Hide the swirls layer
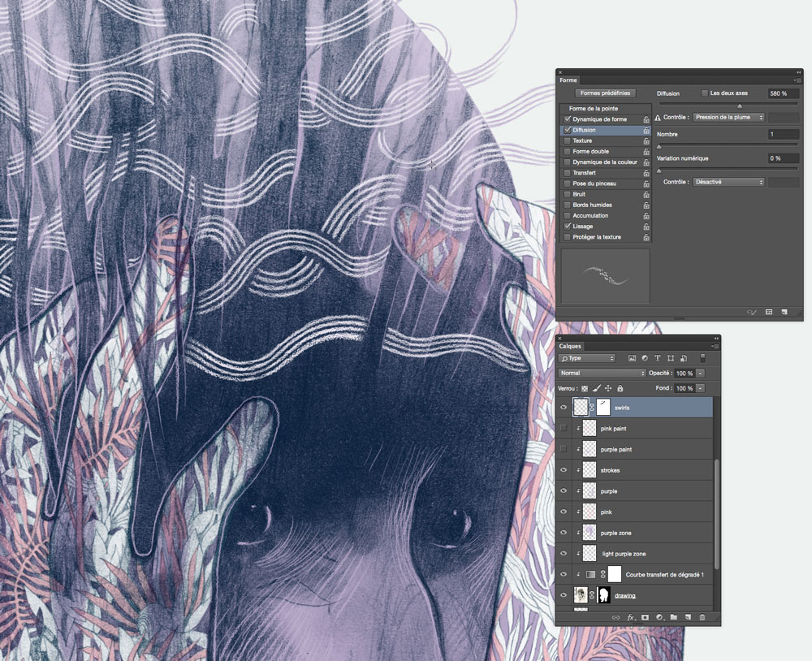 coord(564,408)
